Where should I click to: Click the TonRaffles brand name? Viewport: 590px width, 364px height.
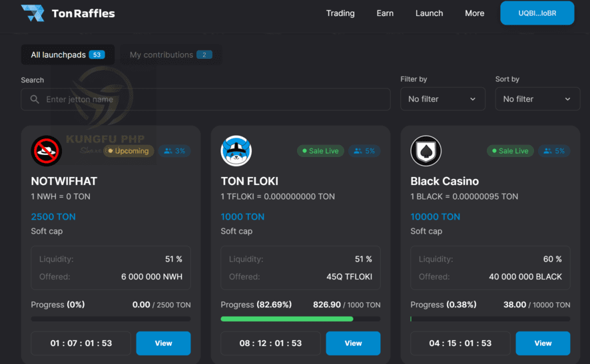83,13
